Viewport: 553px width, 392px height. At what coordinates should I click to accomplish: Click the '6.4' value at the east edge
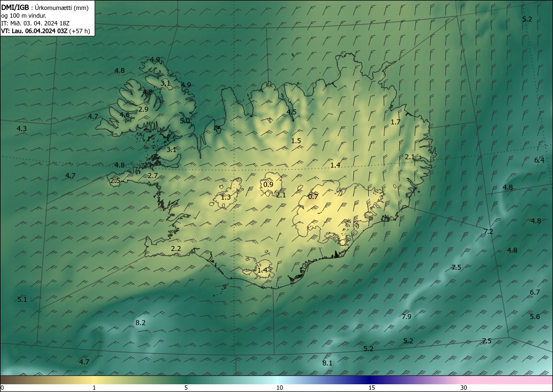[x=539, y=160]
